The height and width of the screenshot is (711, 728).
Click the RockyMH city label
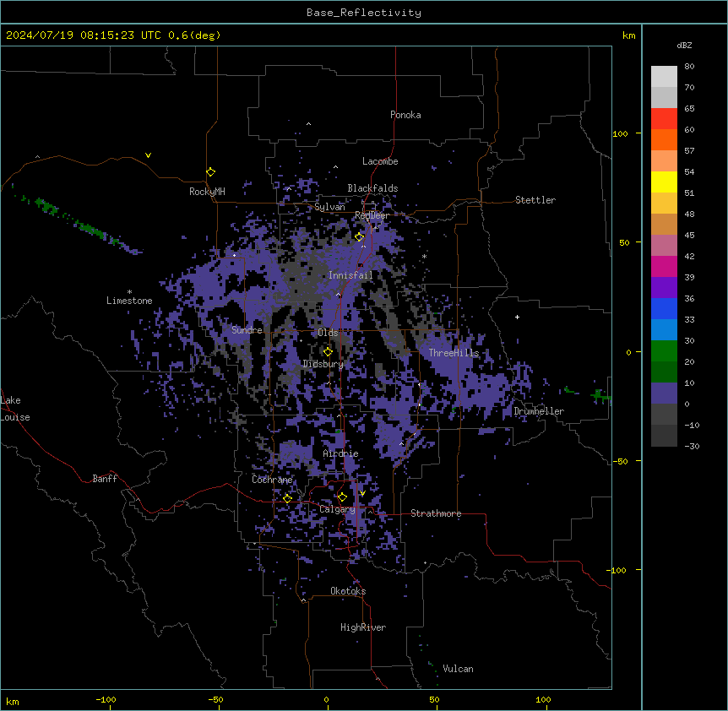207,192
